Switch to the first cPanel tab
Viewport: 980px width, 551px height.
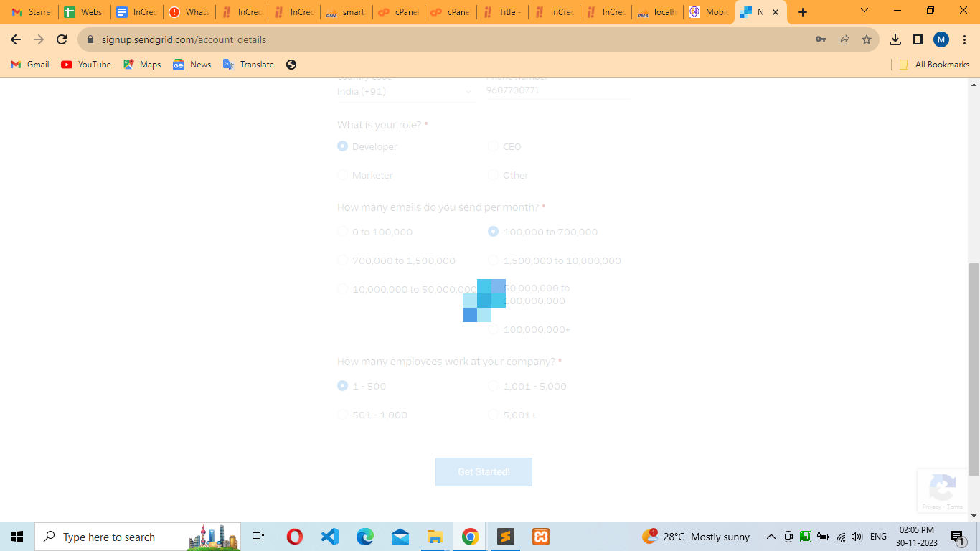coord(399,12)
